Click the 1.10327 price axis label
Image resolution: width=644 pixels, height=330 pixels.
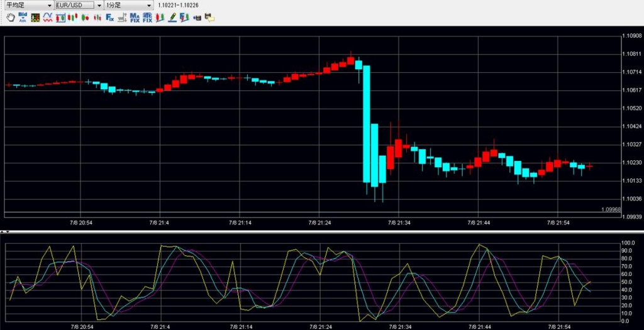[632, 145]
